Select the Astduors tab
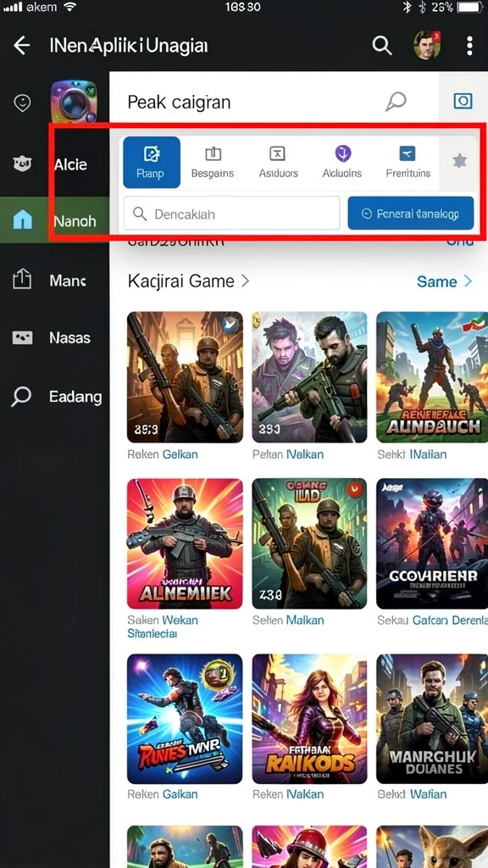This screenshot has width=488, height=868. click(278, 162)
